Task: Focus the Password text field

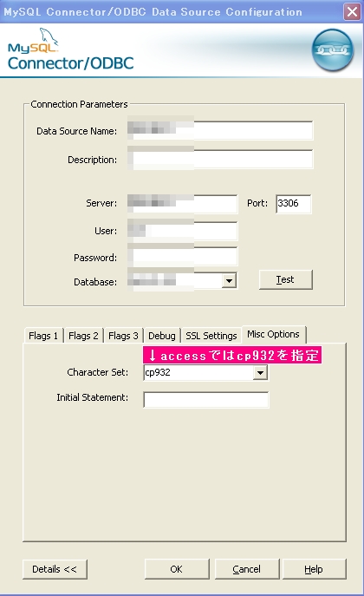Action: 183,256
